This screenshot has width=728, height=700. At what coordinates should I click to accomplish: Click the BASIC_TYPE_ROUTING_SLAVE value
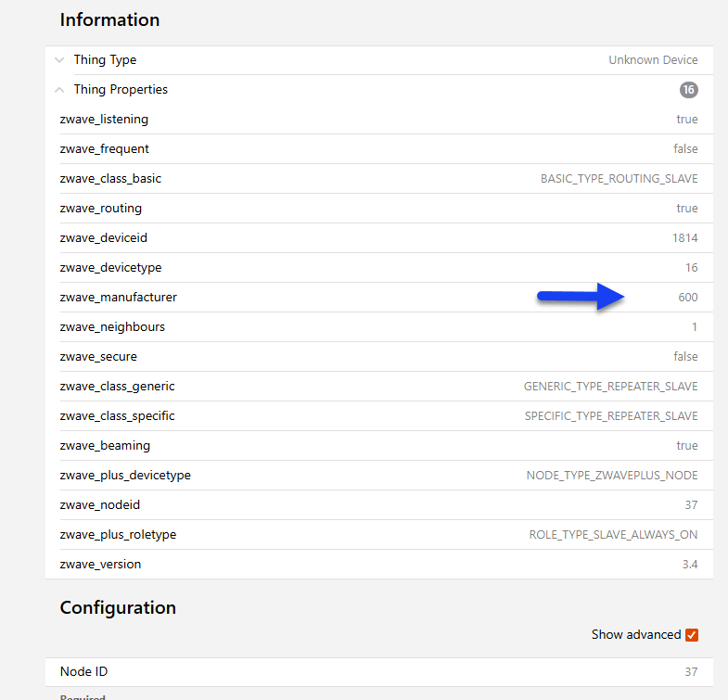(619, 179)
